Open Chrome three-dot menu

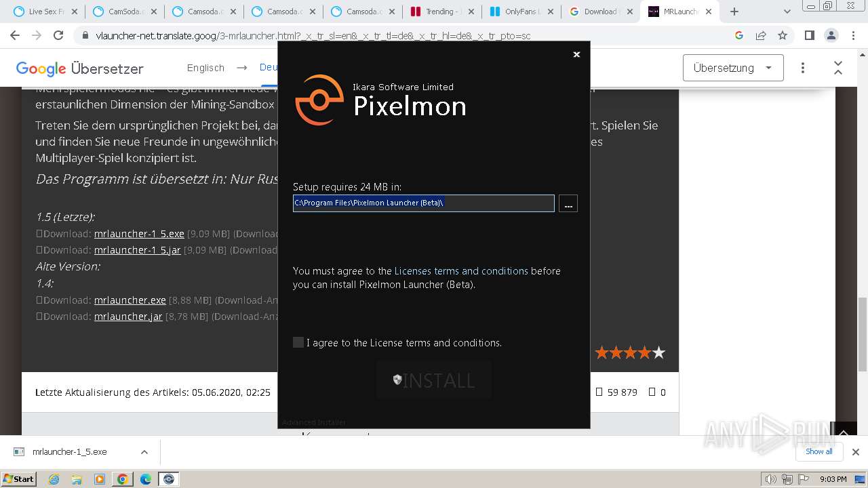click(x=852, y=35)
